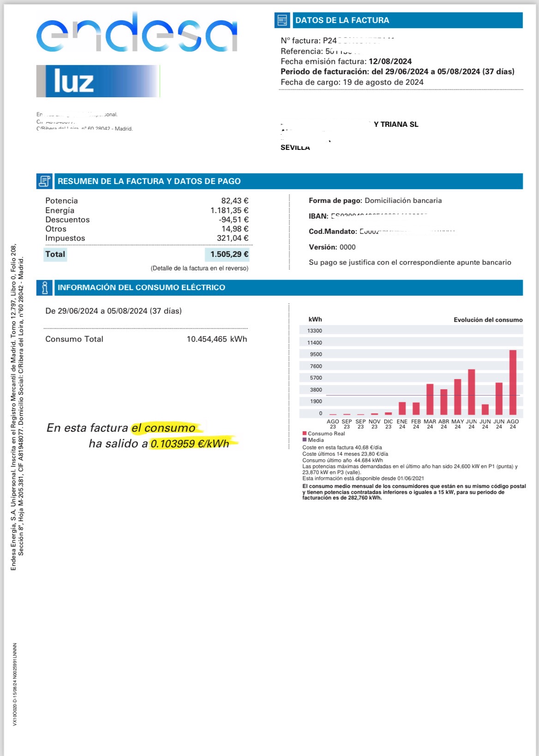The image size is (539, 756).
Task: Click the 'kWh' axis unit label
Action: (315, 319)
